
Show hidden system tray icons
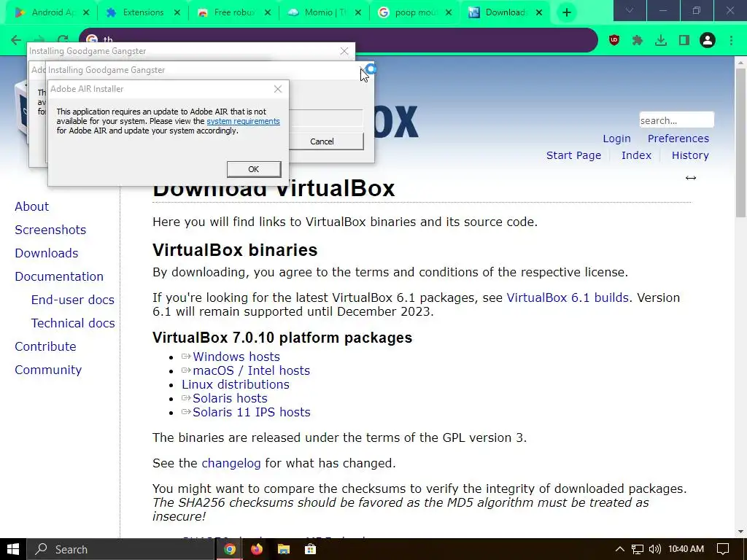point(619,549)
